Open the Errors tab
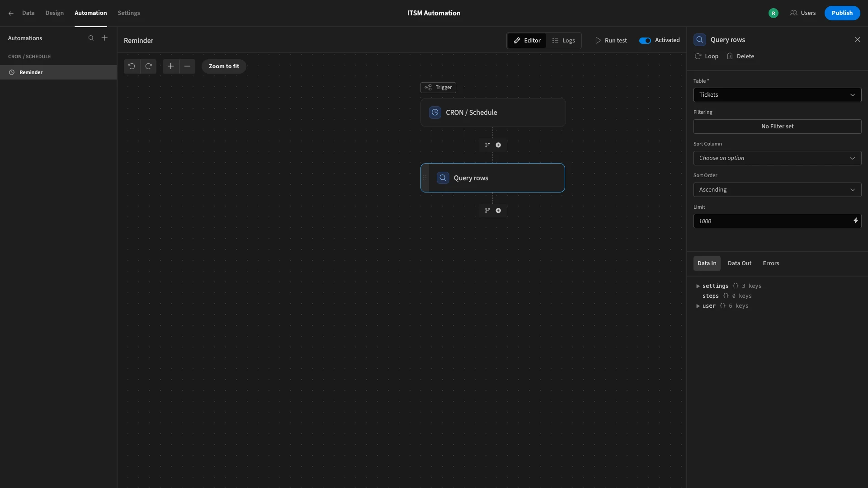Viewport: 868px width, 488px height. tap(771, 263)
